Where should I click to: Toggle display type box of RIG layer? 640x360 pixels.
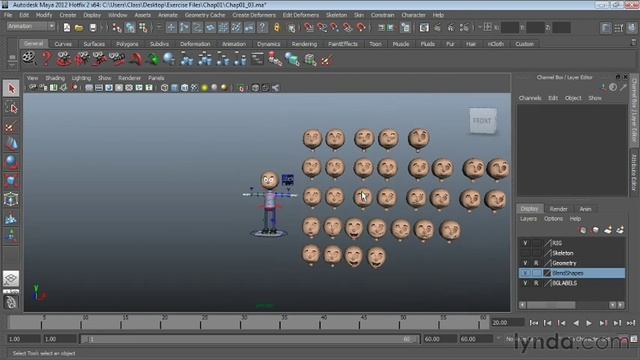point(536,243)
